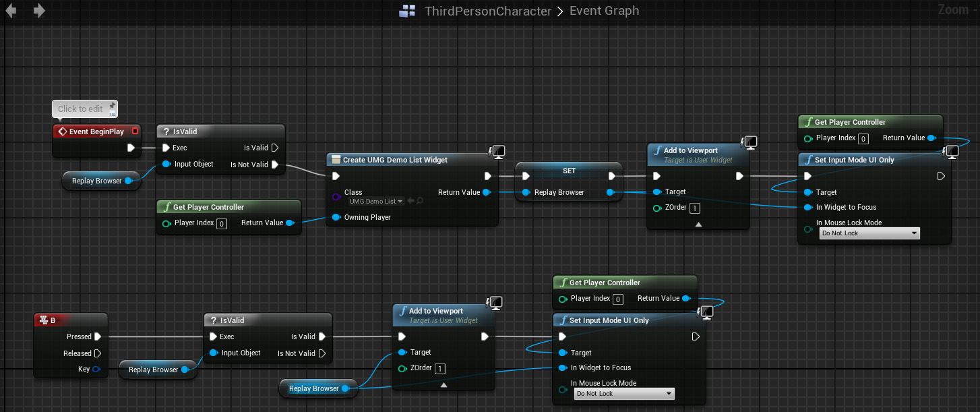Image resolution: width=980 pixels, height=412 pixels.
Task: Expand the bottom Add to Viewport node's advanced arrow
Action: [x=443, y=384]
